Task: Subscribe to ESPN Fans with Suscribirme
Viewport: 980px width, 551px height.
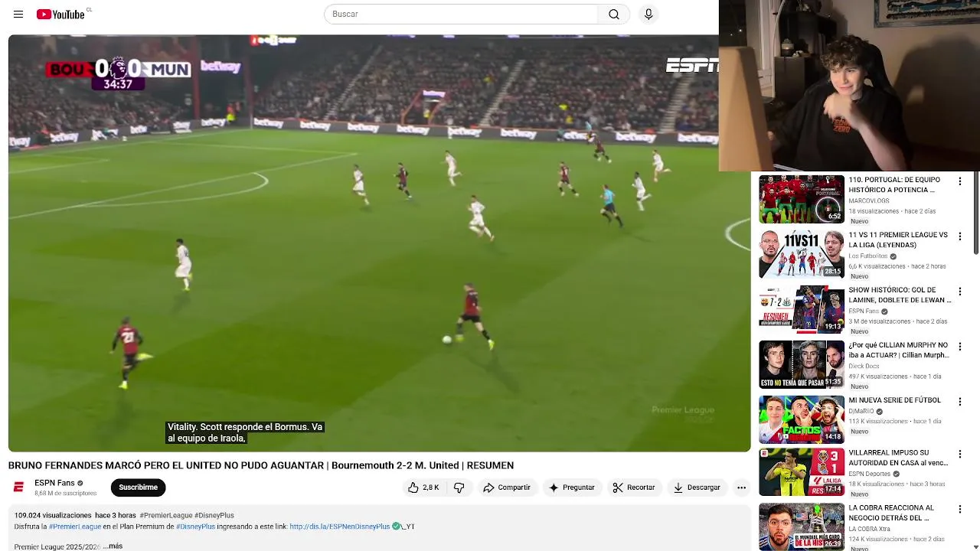Action: [x=138, y=487]
